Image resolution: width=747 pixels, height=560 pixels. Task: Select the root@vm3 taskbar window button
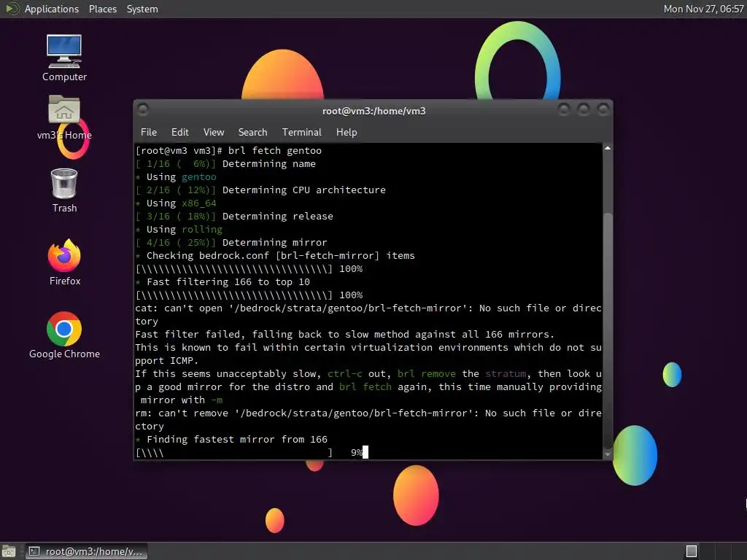pyautogui.click(x=86, y=551)
